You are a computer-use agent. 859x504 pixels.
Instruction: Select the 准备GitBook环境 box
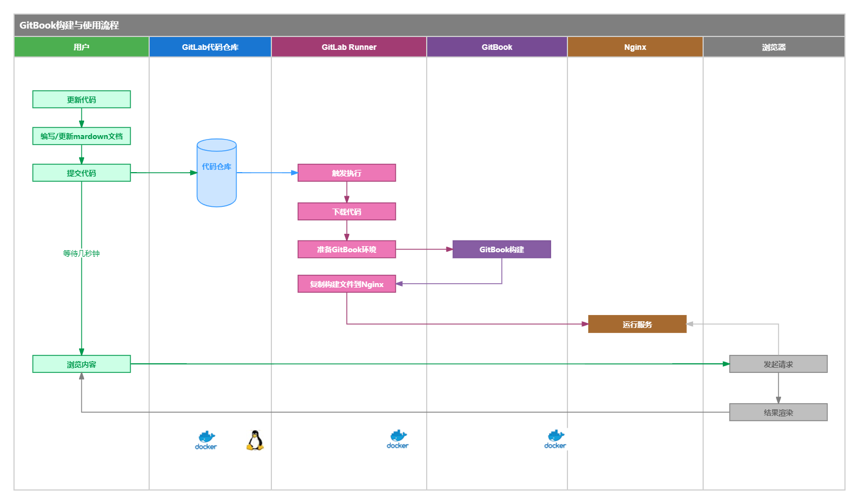(347, 249)
